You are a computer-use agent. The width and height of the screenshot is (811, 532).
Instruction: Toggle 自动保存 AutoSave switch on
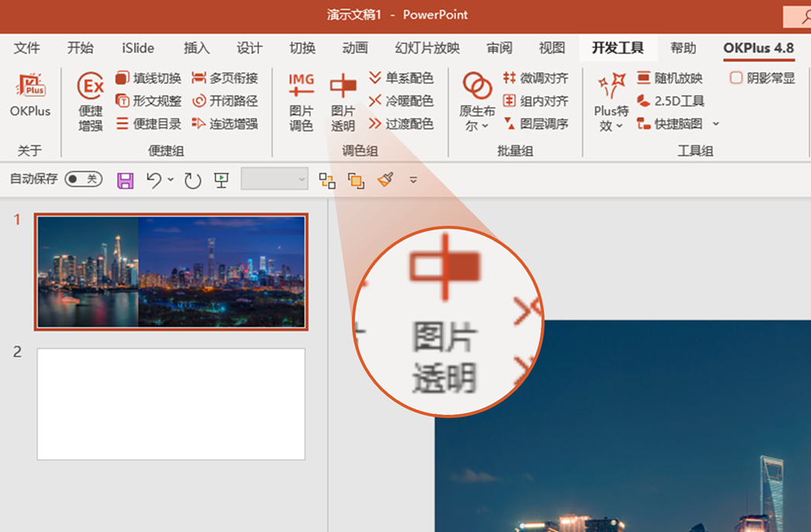(x=83, y=179)
